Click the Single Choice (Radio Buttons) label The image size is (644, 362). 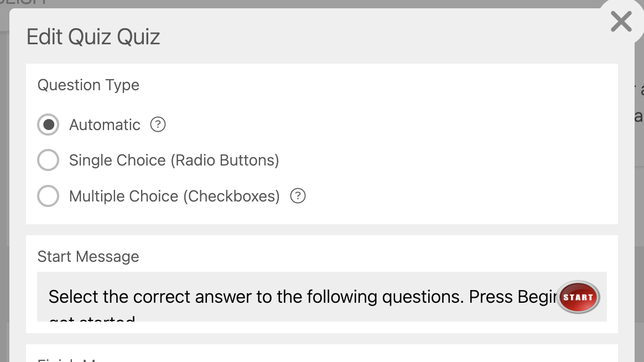[174, 161]
